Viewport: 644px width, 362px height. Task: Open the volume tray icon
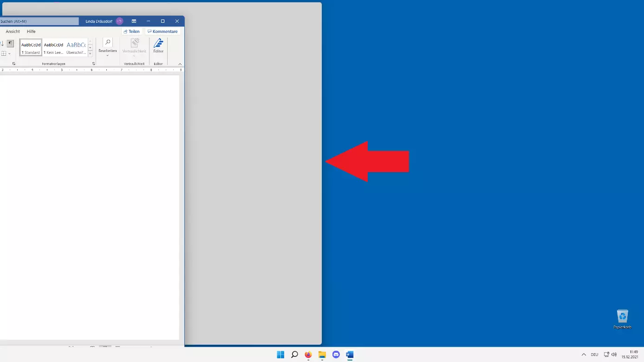click(614, 355)
